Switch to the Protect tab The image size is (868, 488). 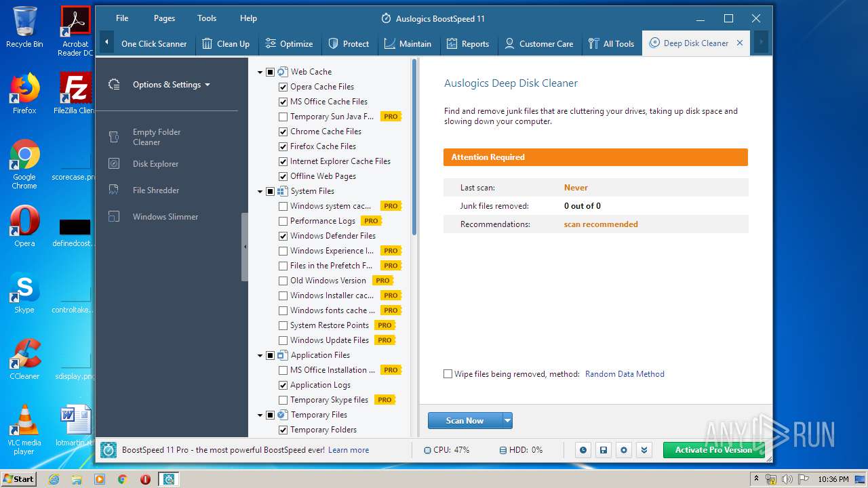click(349, 43)
